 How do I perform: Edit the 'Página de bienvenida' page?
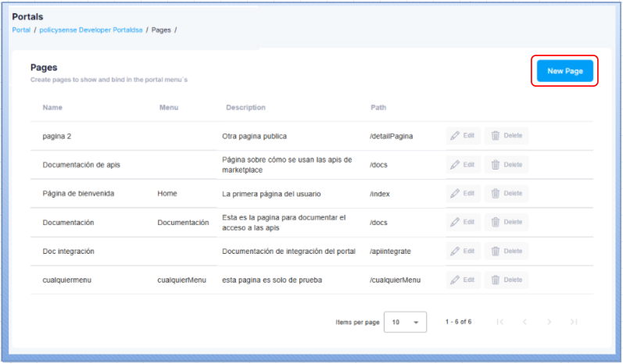pyautogui.click(x=462, y=194)
